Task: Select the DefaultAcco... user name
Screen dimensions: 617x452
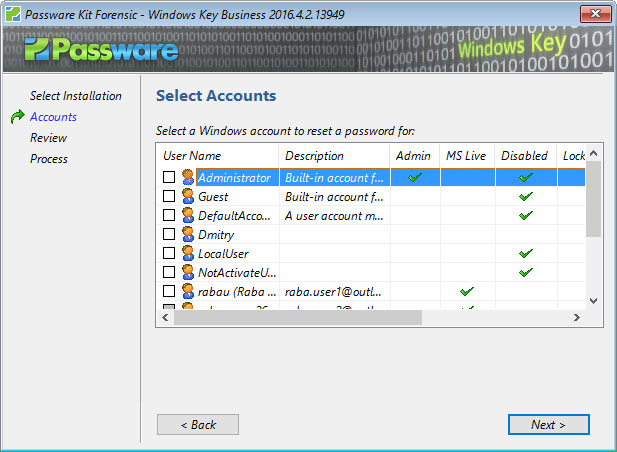Action: (234, 216)
